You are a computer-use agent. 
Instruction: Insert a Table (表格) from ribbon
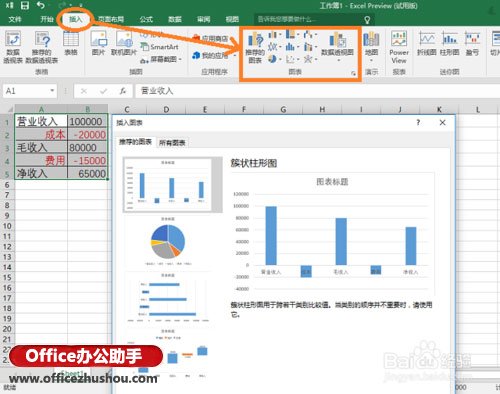click(71, 43)
